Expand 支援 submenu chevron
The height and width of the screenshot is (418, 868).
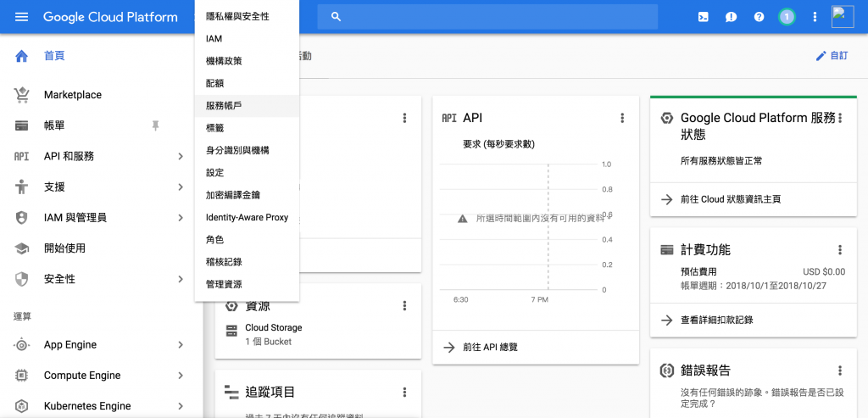pyautogui.click(x=181, y=187)
